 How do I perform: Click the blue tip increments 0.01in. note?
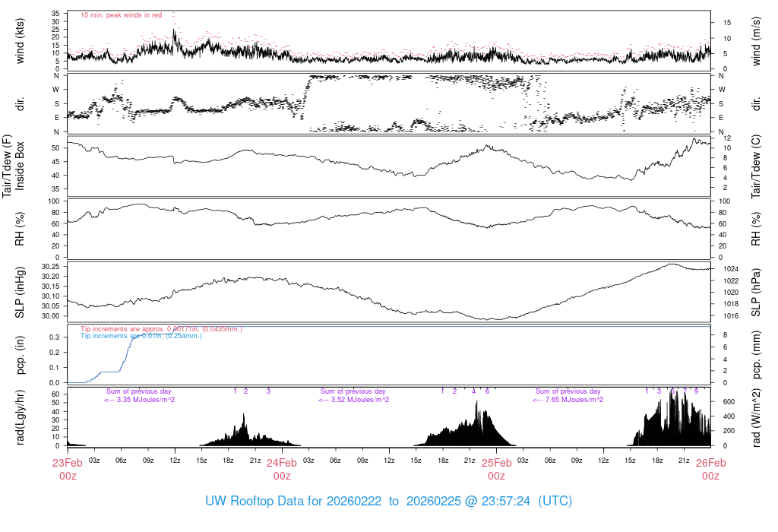click(141, 336)
